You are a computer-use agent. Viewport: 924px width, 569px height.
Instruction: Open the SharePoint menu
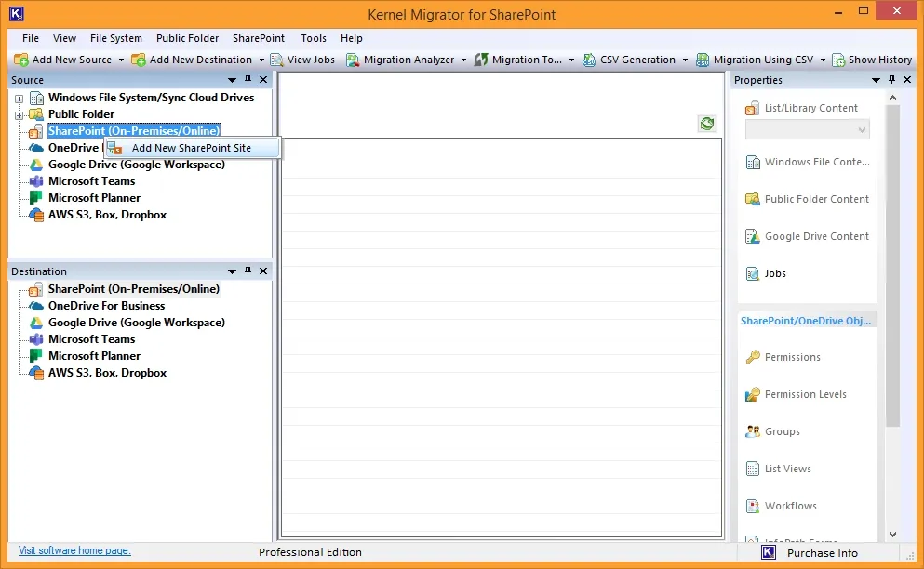tap(259, 38)
